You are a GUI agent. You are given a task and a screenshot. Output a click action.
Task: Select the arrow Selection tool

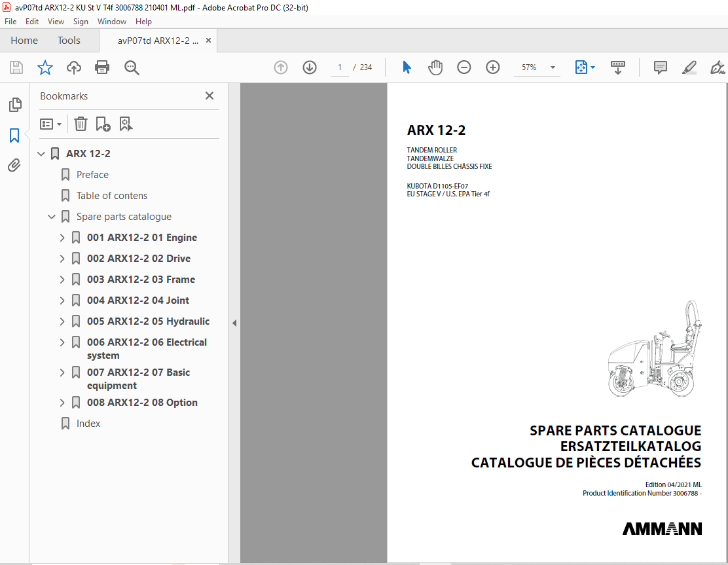click(x=407, y=67)
